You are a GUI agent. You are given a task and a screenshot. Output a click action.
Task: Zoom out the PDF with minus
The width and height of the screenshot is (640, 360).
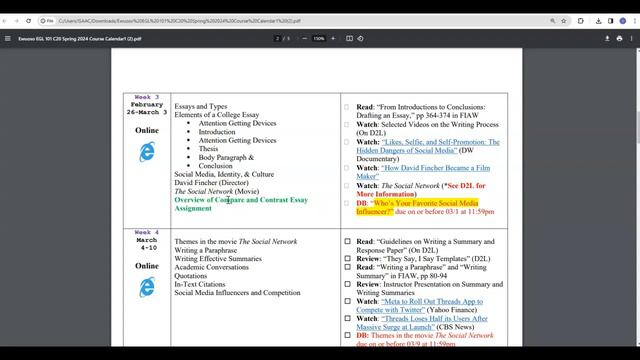pyautogui.click(x=304, y=39)
